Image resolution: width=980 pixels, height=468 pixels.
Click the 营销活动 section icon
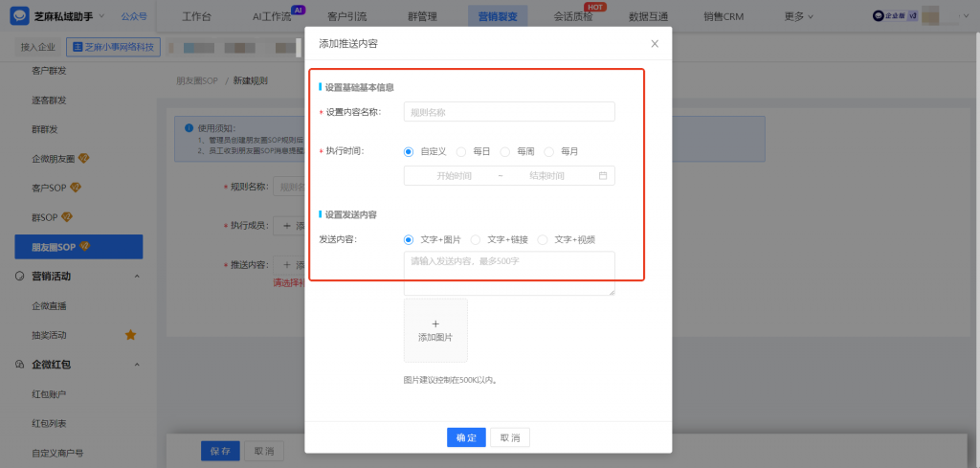(20, 277)
